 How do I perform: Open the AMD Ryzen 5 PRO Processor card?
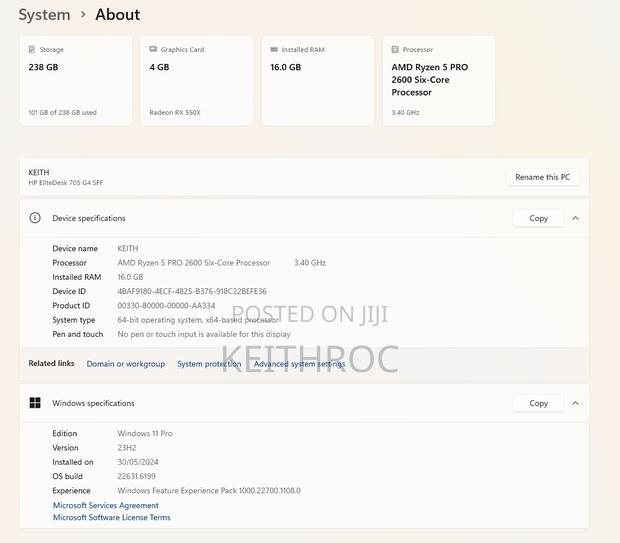[439, 81]
